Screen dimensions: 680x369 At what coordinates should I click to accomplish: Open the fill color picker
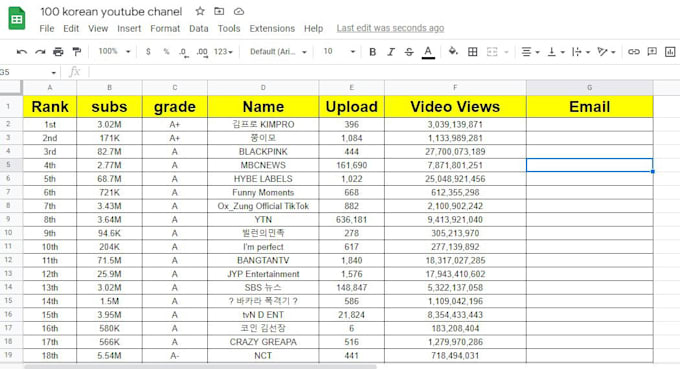453,52
